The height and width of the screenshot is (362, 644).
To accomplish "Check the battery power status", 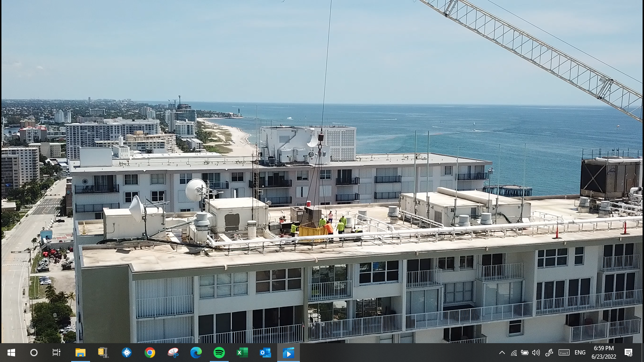I will coord(524,353).
